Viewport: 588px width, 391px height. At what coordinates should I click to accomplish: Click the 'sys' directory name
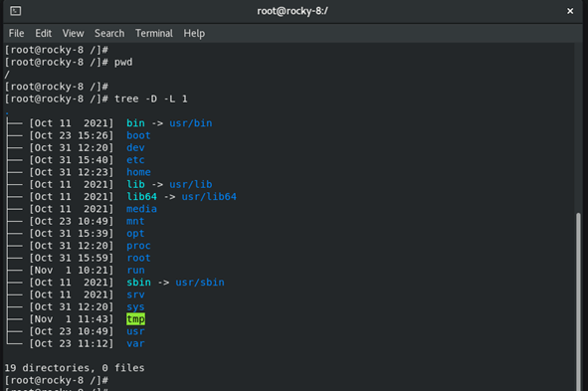click(x=135, y=307)
